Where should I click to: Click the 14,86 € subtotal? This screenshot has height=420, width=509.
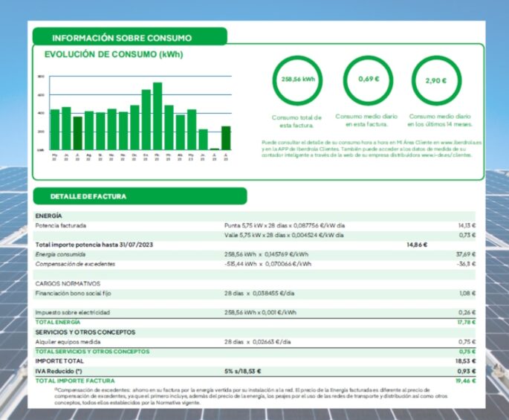417,245
